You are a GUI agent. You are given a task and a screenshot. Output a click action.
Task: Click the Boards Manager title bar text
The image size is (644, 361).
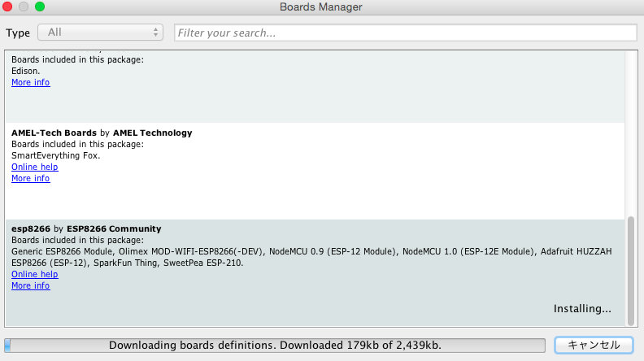pyautogui.click(x=321, y=7)
